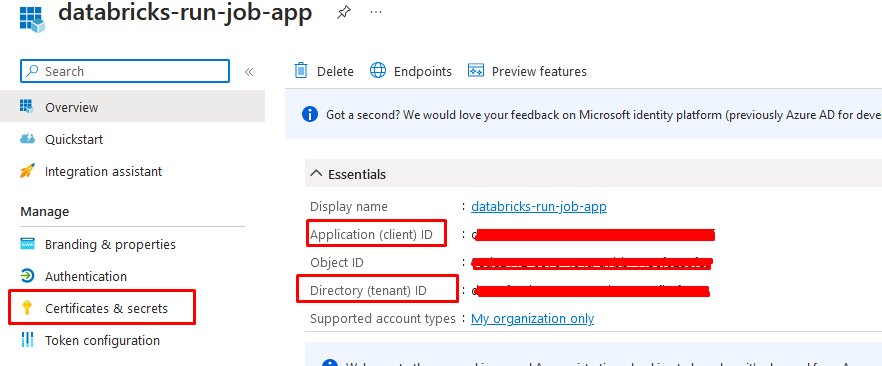Click the Supported account types label
Screen dimensions: 882x366
tap(382, 319)
